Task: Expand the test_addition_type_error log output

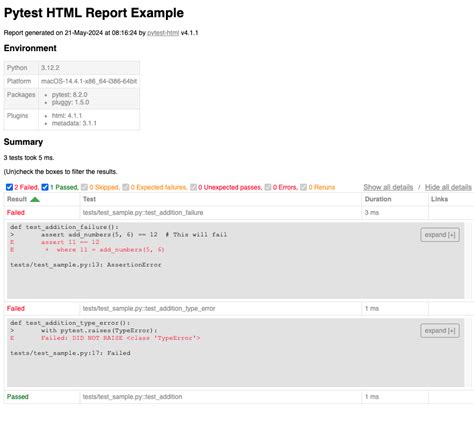Action: 440,331
